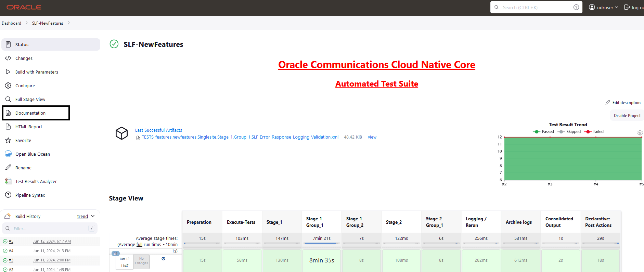Toggle the Passed series in chart legend
Image resolution: width=644 pixels, height=272 pixels.
pyautogui.click(x=543, y=131)
